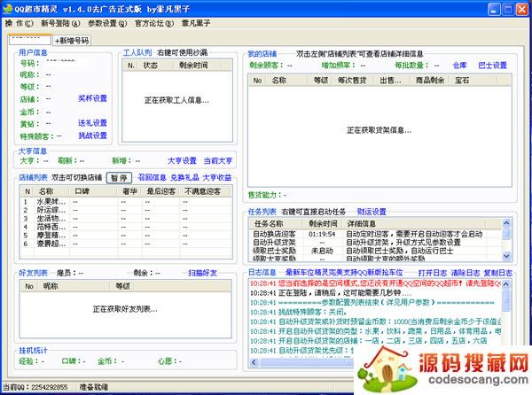
Task: Click the 不满意迎客 column header
Action: point(206,191)
